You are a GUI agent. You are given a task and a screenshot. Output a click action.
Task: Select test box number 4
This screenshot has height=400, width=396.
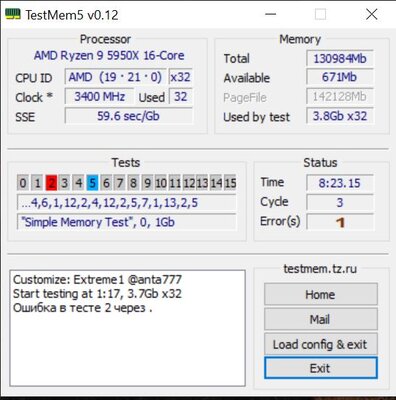(x=79, y=183)
